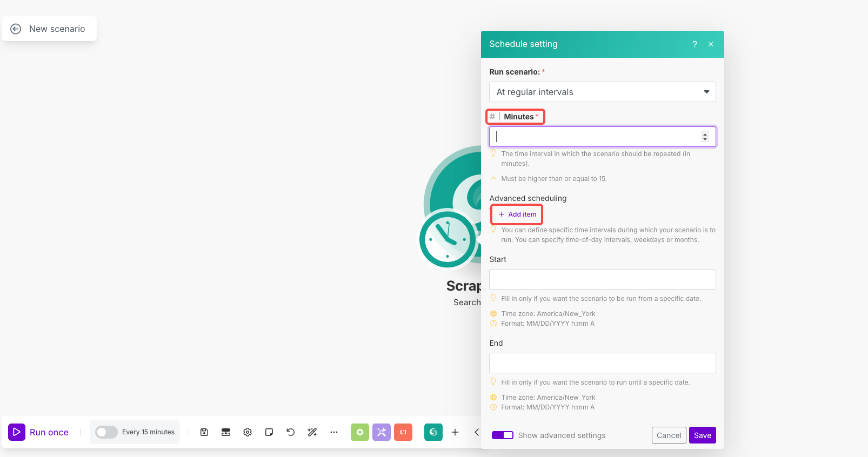Add a note with the sticky note icon
868x457 pixels.
click(x=269, y=432)
